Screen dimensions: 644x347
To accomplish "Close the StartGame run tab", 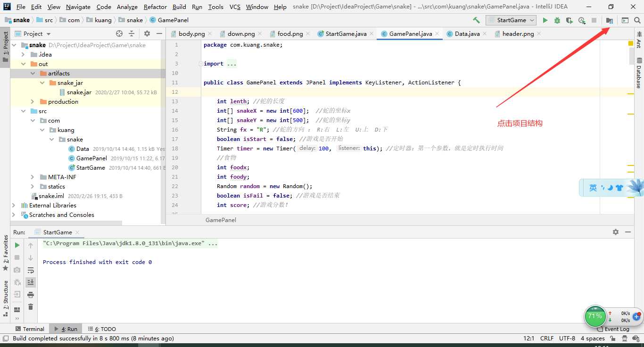I will click(77, 232).
